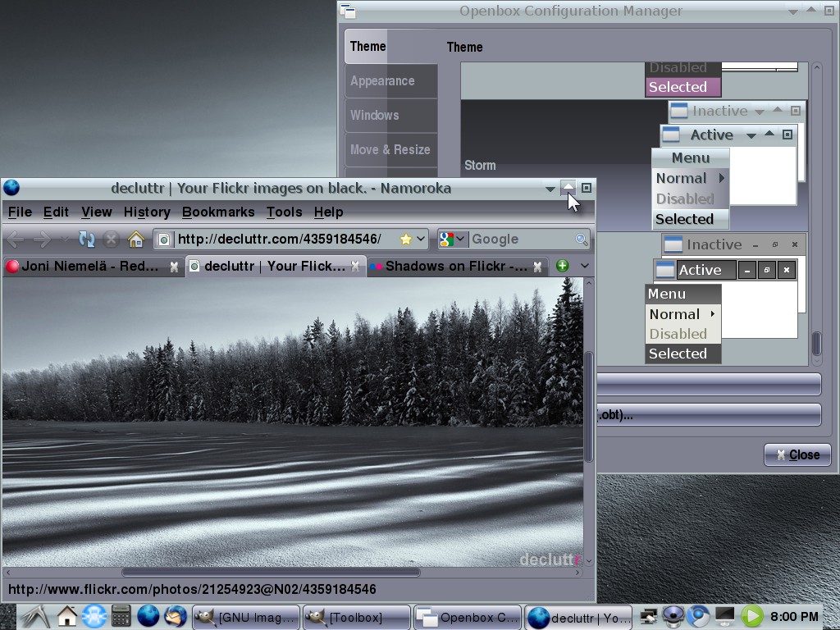This screenshot has width=840, height=630.
Task: Open a new tab with green plus
Action: [562, 265]
